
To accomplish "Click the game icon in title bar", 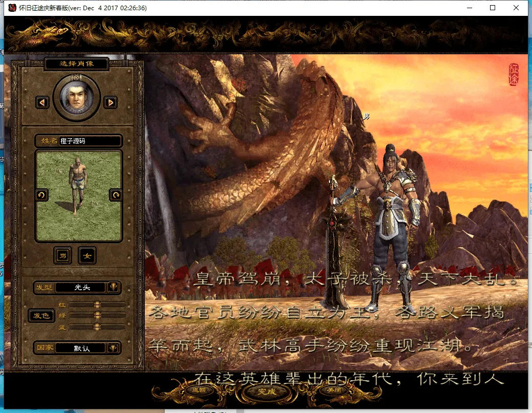I will 12,8.
